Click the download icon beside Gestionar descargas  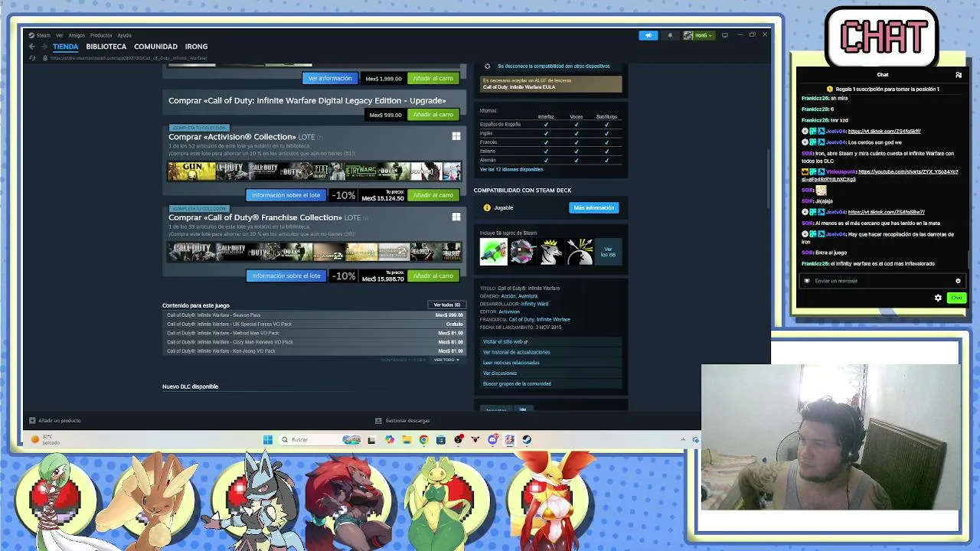378,420
